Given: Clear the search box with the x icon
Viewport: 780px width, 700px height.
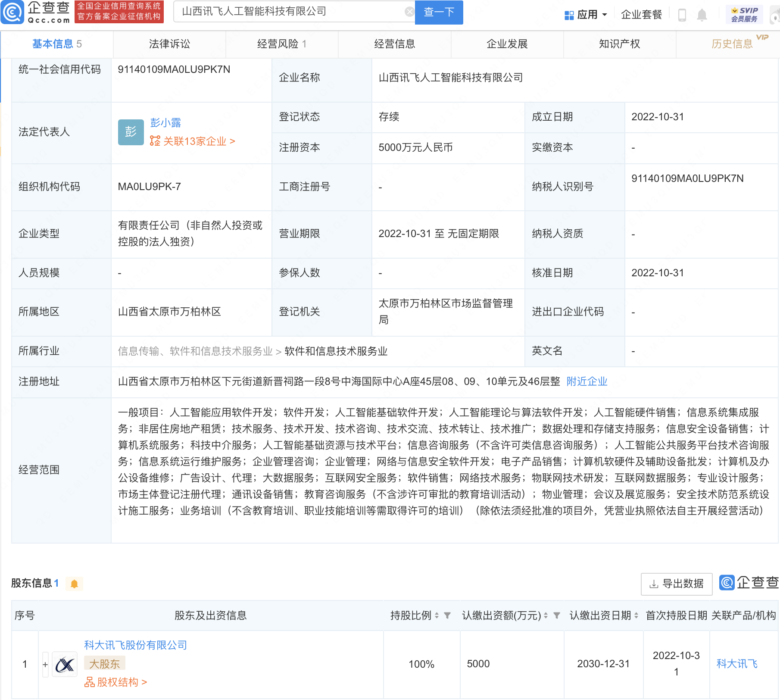Looking at the screenshot, I should point(409,11).
